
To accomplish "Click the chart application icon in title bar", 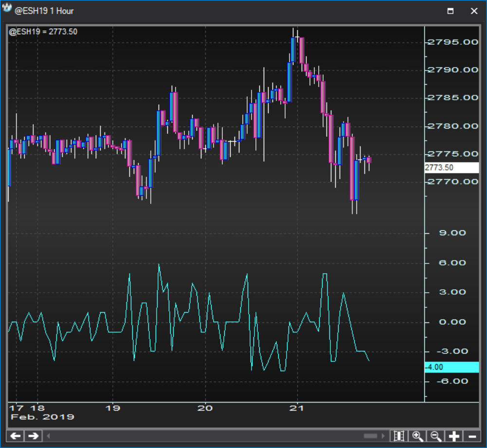I will coord(6,8).
